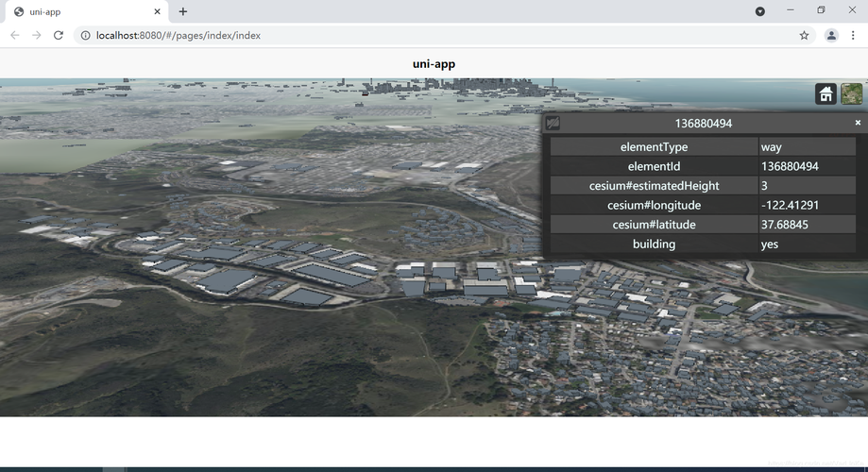Restore down the browser window

point(821,10)
